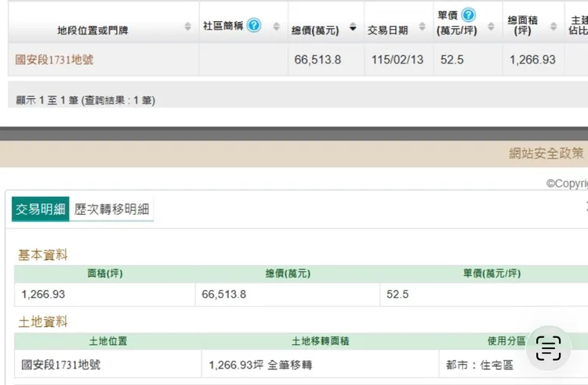Click 顯示 1 至 1 筆 result count text
The width and height of the screenshot is (588, 385).
[85, 100]
